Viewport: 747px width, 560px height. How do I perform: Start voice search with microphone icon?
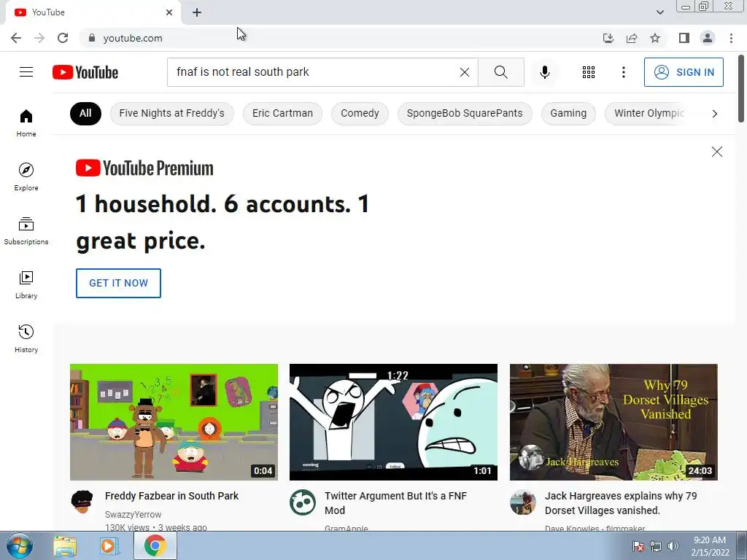click(544, 72)
